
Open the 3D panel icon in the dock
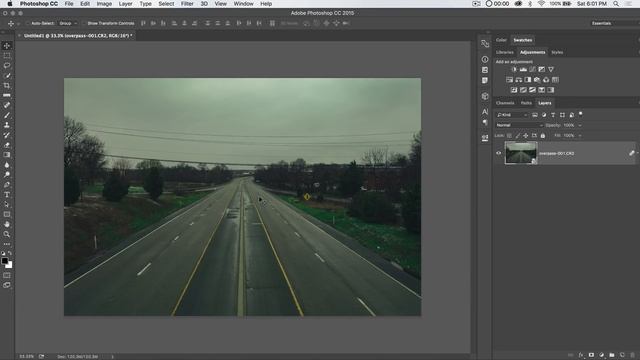coord(485,96)
